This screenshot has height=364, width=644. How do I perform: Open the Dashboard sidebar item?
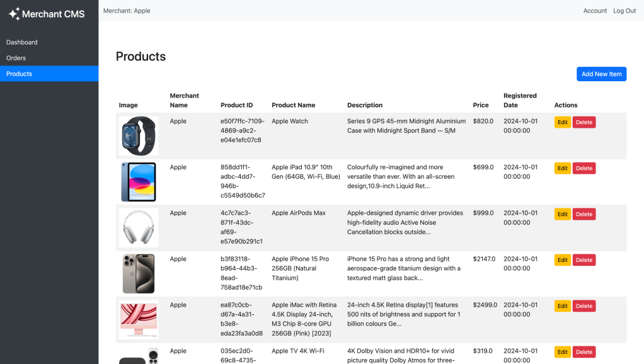coord(22,42)
